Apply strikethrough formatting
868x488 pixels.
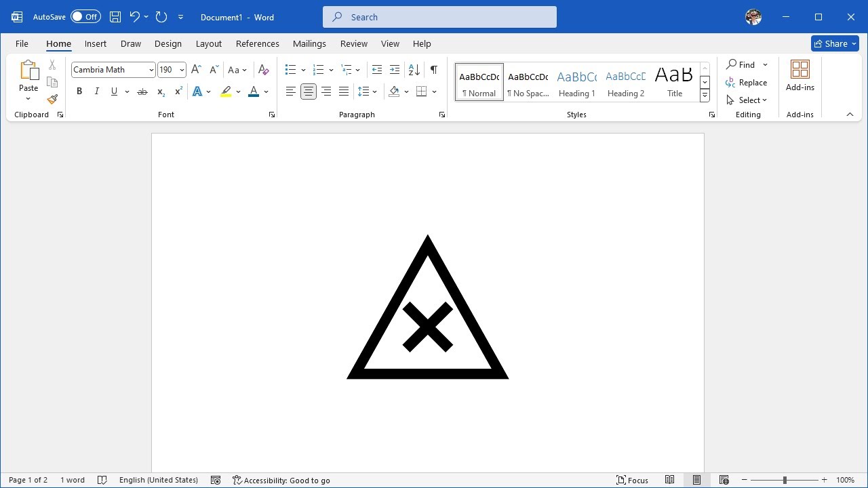coord(142,91)
